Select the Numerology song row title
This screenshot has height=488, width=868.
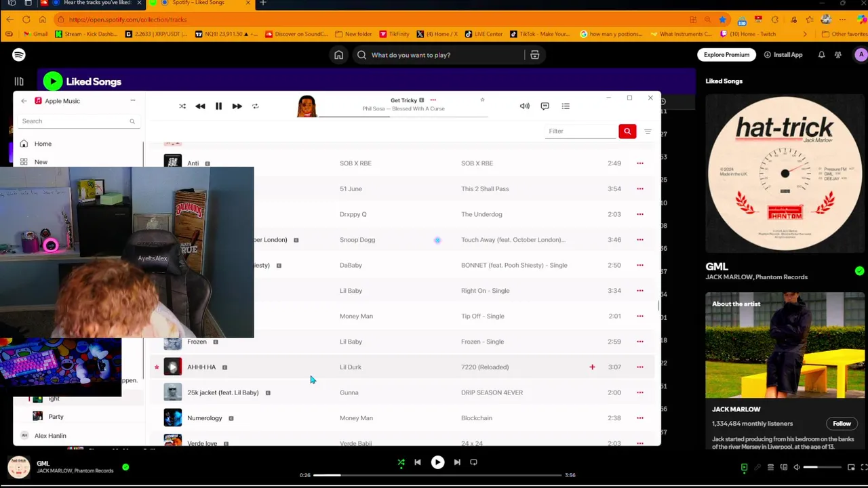tap(205, 418)
